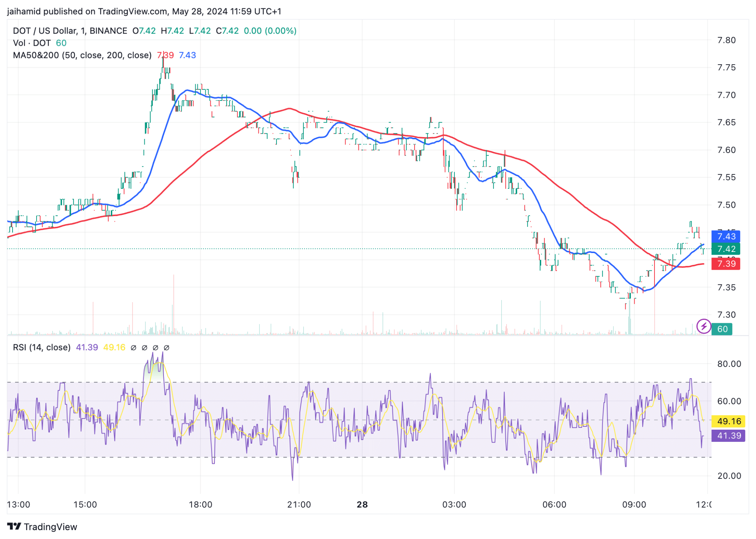The width and height of the screenshot is (756, 539).
Task: Click the published on TradingView.com header text
Action: [x=105, y=11]
